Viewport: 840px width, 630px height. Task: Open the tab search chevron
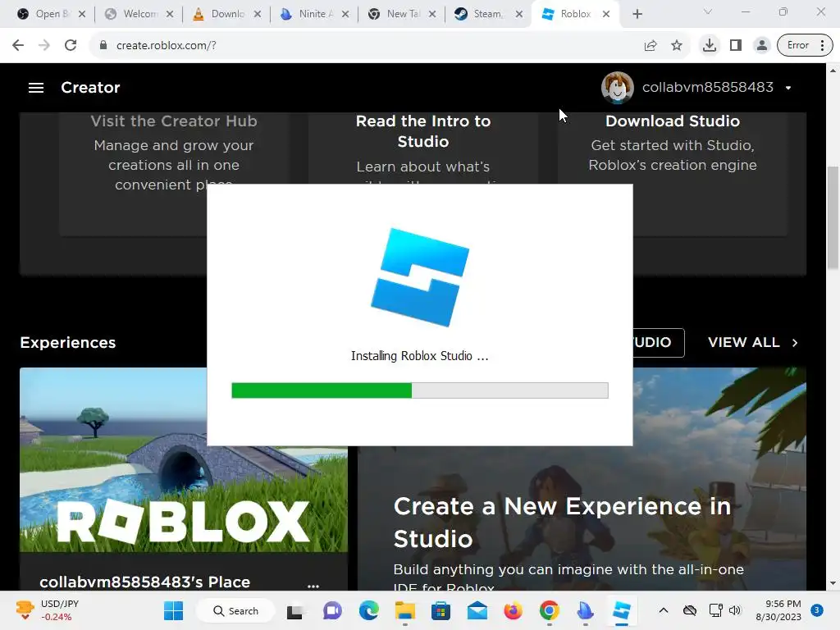(x=708, y=11)
